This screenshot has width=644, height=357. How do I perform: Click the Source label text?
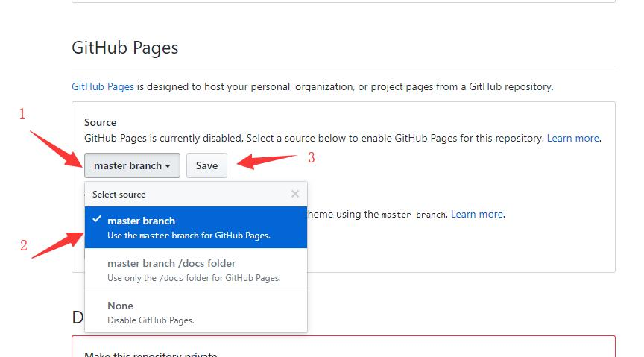[100, 122]
